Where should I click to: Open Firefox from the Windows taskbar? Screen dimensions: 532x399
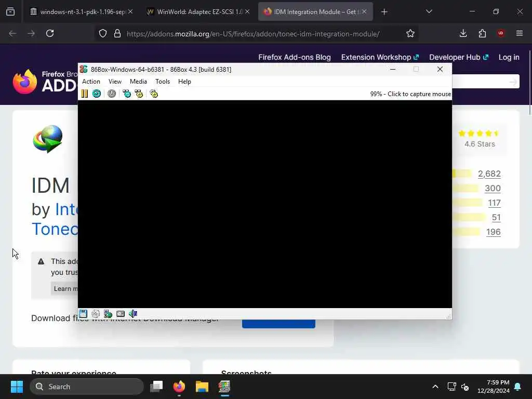tap(179, 387)
